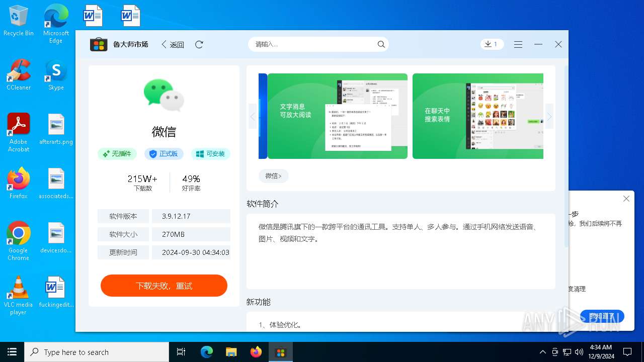Open the notification center icon

coord(627,352)
